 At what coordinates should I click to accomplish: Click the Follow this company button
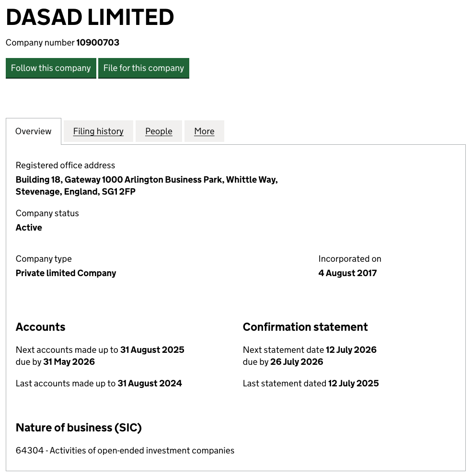51,68
